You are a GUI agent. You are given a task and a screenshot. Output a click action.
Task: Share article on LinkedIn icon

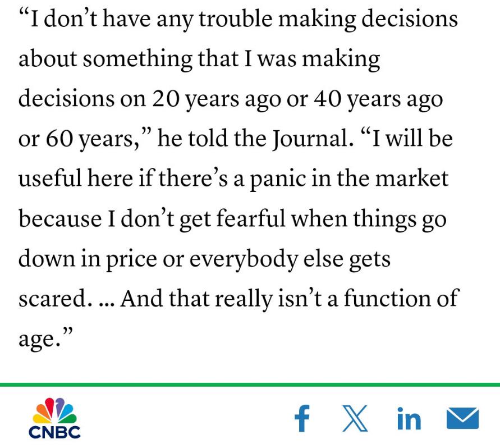(x=409, y=418)
